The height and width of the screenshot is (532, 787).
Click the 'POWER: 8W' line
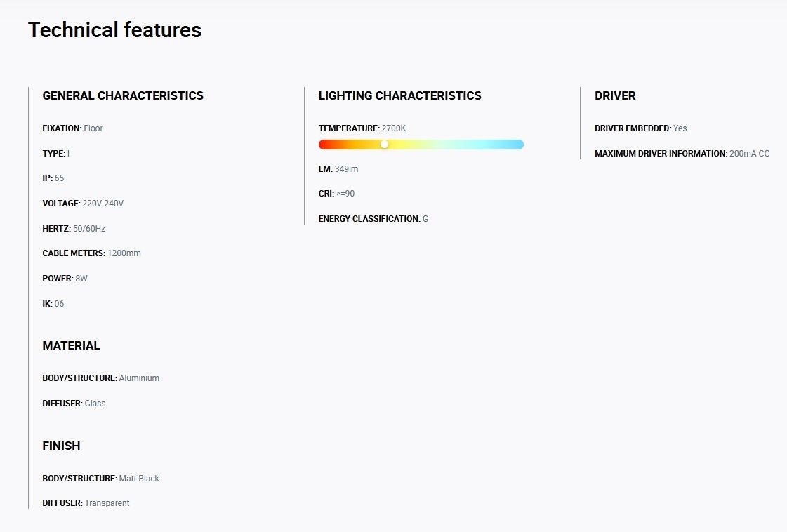coord(65,278)
